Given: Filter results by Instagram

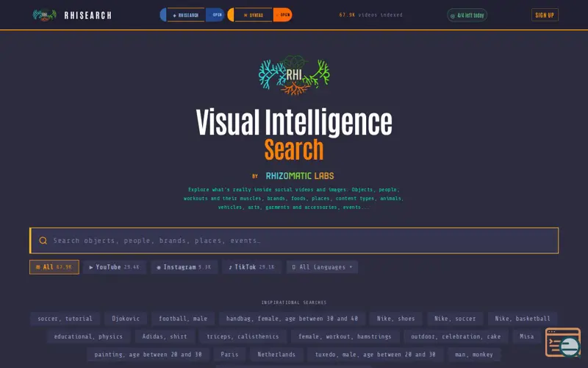Looking at the screenshot, I should (x=184, y=267).
